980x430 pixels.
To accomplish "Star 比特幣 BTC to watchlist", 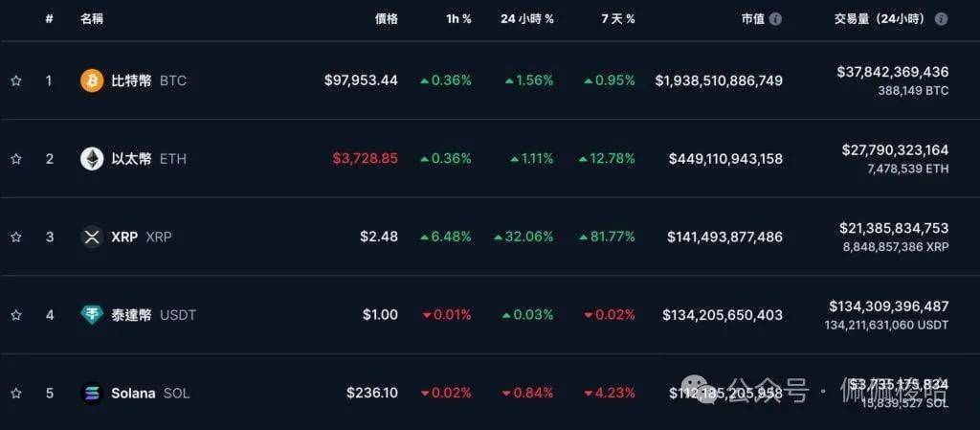I will 16,80.
